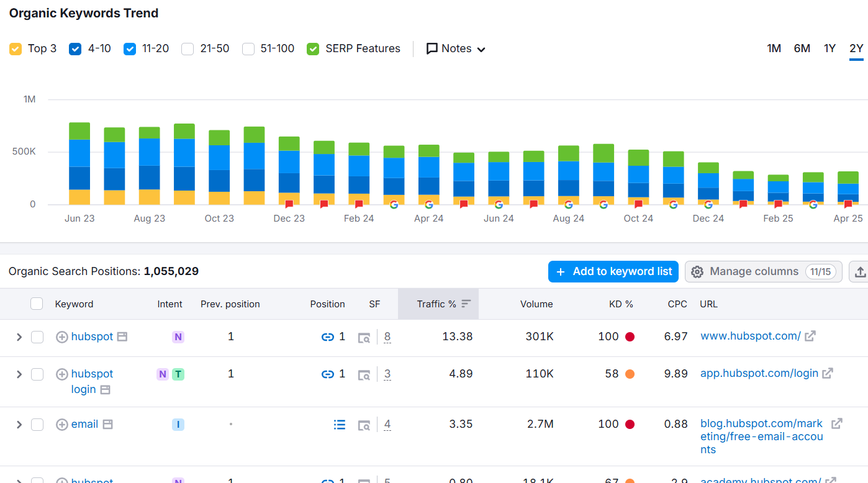The height and width of the screenshot is (483, 868).
Task: Expand the email keyword row details
Action: click(x=19, y=425)
